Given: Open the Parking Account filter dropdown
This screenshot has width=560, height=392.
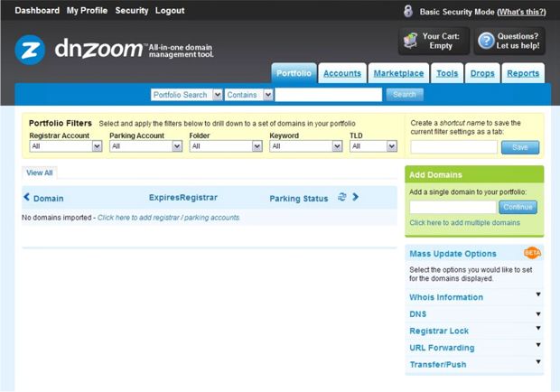Looking at the screenshot, I should [145, 146].
